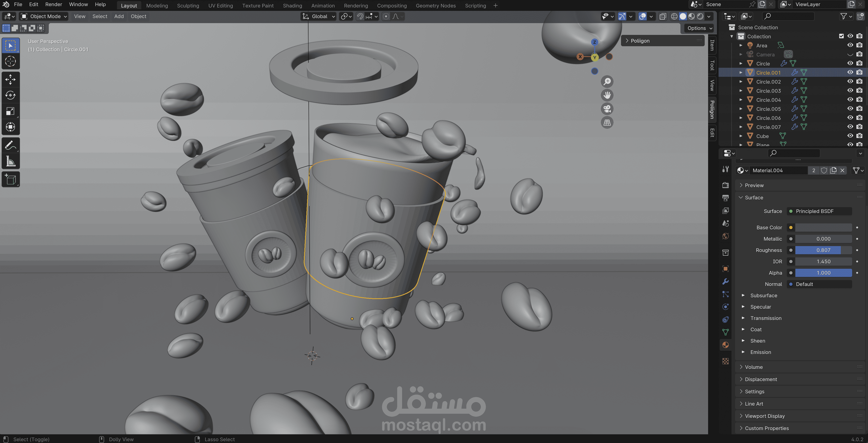Screen dimensions: 868x443
Task: Select the Rotate tool
Action: (x=10, y=96)
